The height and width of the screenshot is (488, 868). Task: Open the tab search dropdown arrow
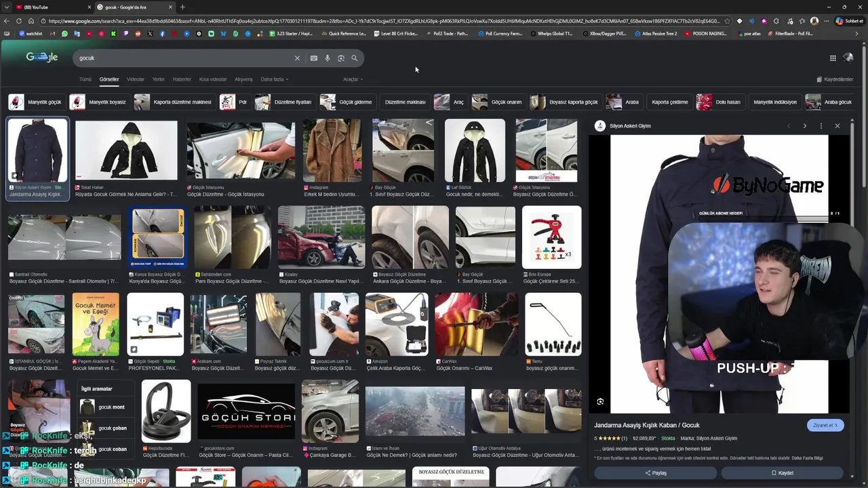tap(7, 7)
